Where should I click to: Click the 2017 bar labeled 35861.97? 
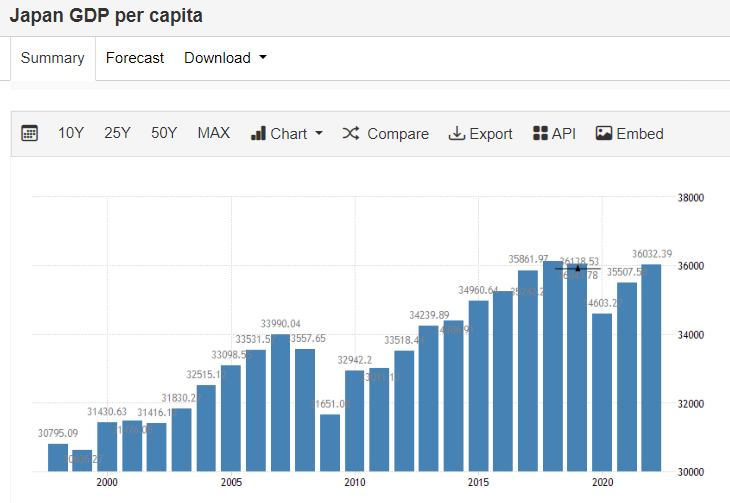click(x=528, y=372)
